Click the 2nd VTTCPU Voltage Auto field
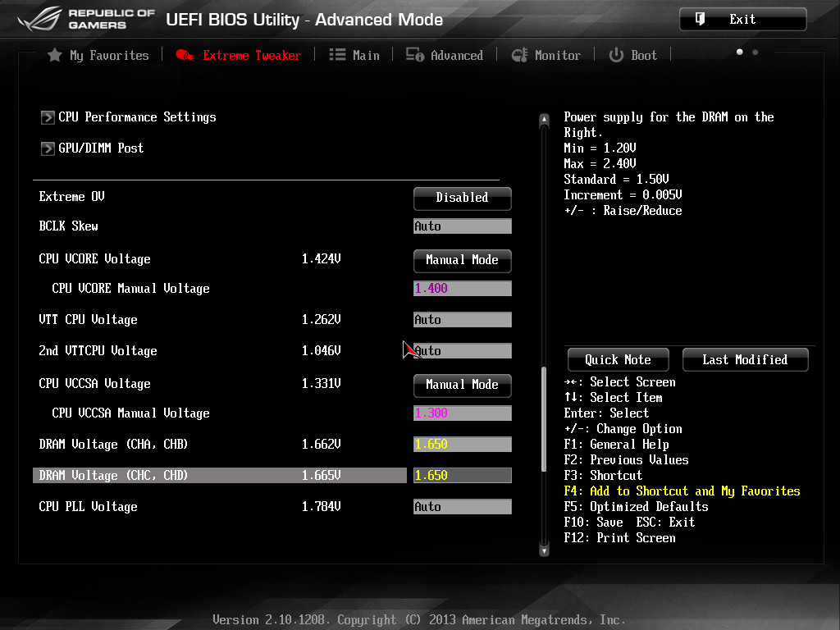Image resolution: width=840 pixels, height=630 pixels. coord(463,351)
